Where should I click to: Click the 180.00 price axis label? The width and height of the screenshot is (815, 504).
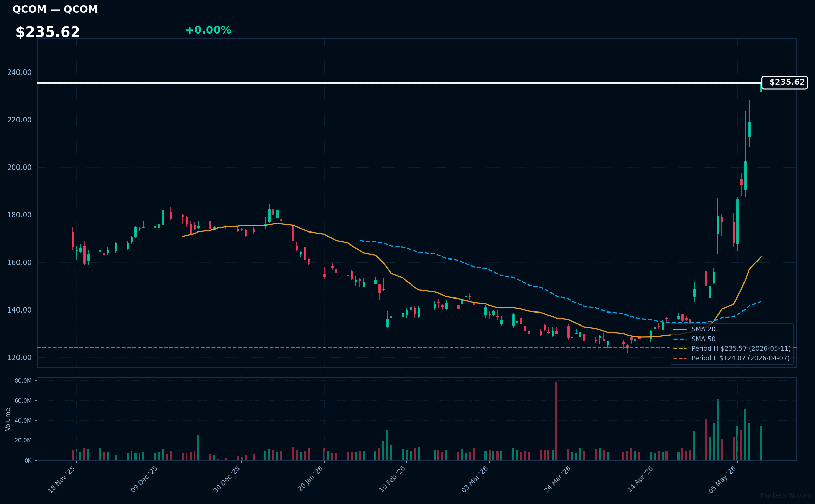point(19,215)
